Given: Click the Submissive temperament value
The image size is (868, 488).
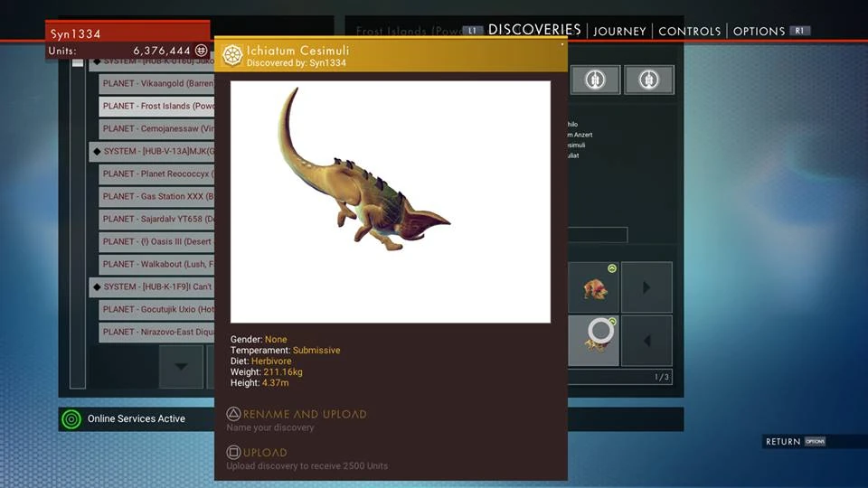Looking at the screenshot, I should pyautogui.click(x=316, y=351).
